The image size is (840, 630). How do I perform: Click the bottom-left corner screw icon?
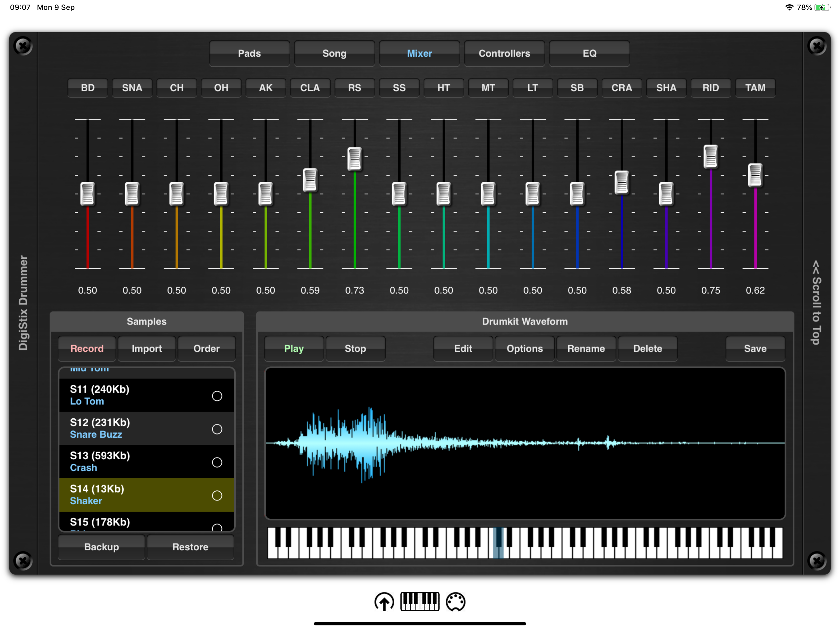pos(23,560)
